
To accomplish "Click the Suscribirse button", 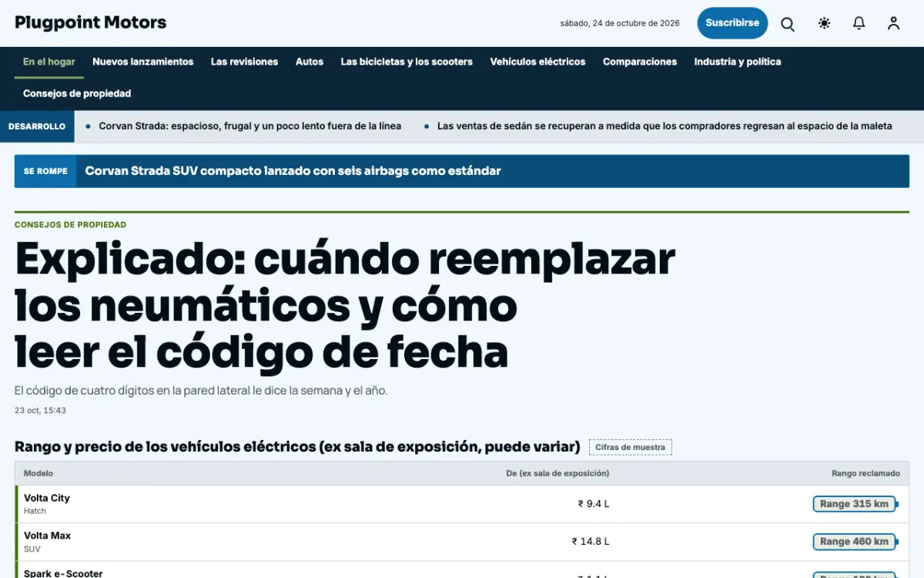I will (x=732, y=23).
